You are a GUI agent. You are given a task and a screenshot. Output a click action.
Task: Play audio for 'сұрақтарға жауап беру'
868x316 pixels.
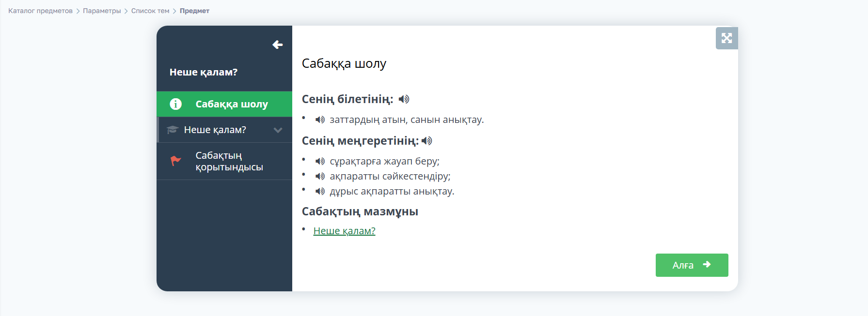click(320, 161)
